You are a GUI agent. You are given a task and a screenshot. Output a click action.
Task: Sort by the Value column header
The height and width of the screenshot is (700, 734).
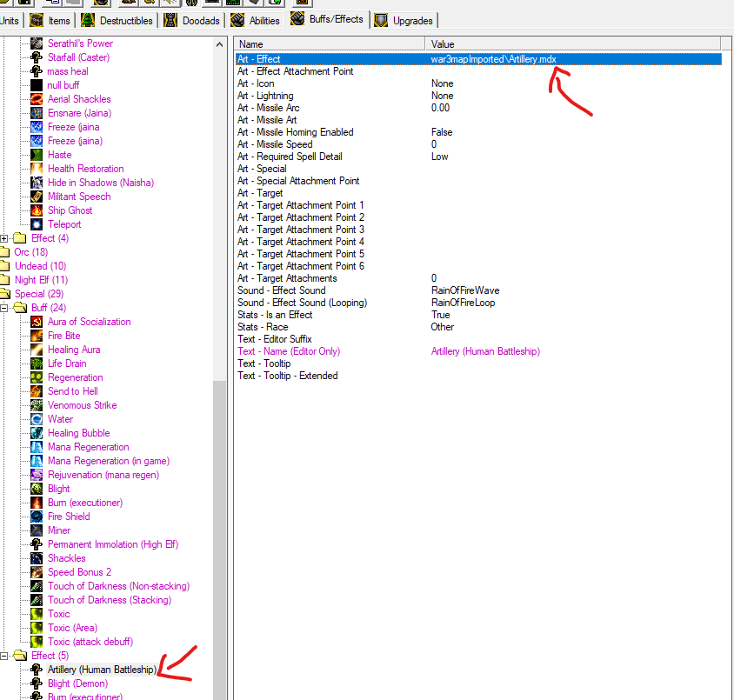[x=572, y=44]
